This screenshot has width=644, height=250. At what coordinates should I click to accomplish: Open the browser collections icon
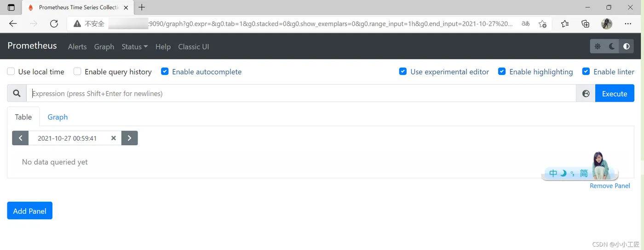coord(586,24)
